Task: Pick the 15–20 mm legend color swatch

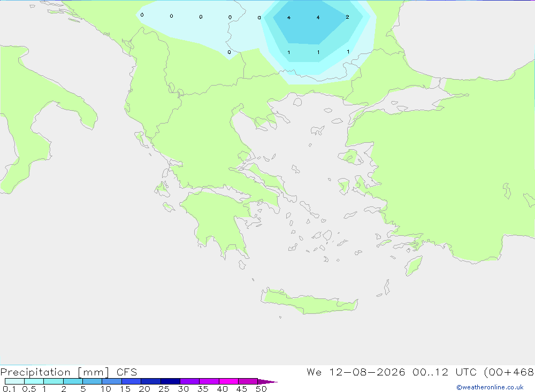Action: click(131, 381)
